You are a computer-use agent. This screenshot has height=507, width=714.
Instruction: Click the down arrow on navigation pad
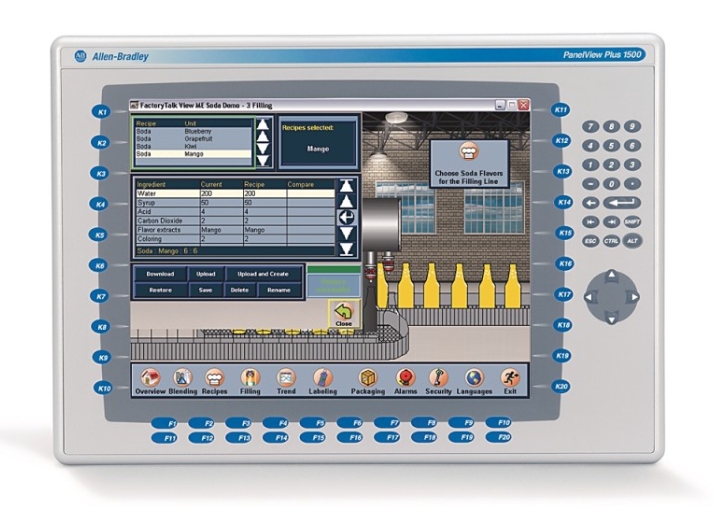612,318
